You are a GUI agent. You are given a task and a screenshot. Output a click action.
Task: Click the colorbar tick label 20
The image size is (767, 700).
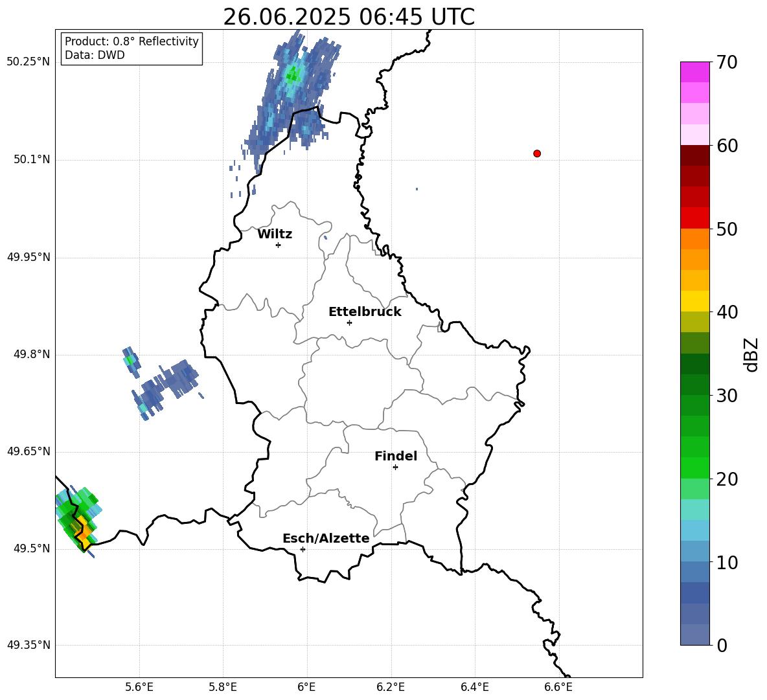727,479
